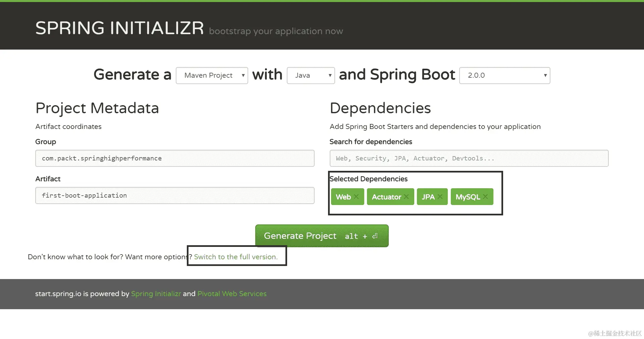Click the 'Artifact coordinates' text
The height and width of the screenshot is (339, 644).
[x=68, y=127]
